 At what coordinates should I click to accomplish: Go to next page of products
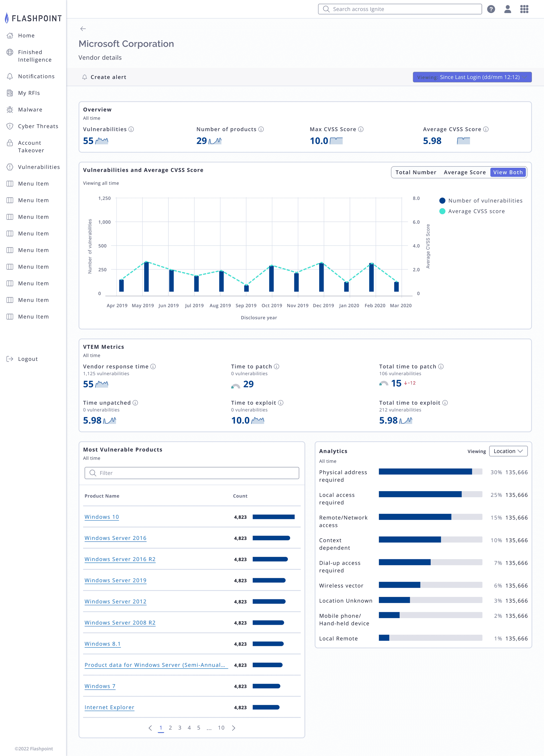[234, 728]
